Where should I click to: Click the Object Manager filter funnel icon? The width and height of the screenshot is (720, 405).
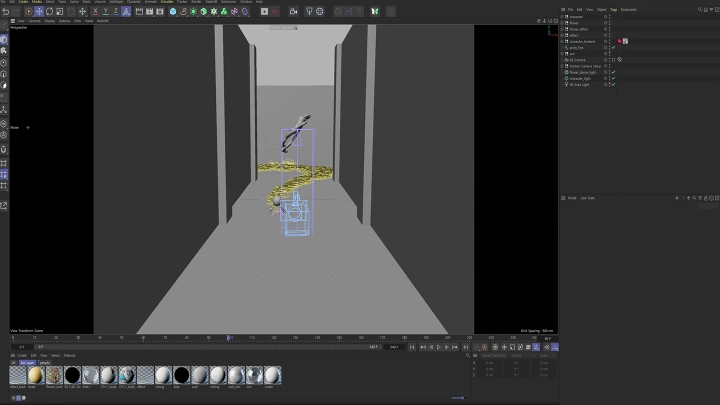click(x=711, y=9)
